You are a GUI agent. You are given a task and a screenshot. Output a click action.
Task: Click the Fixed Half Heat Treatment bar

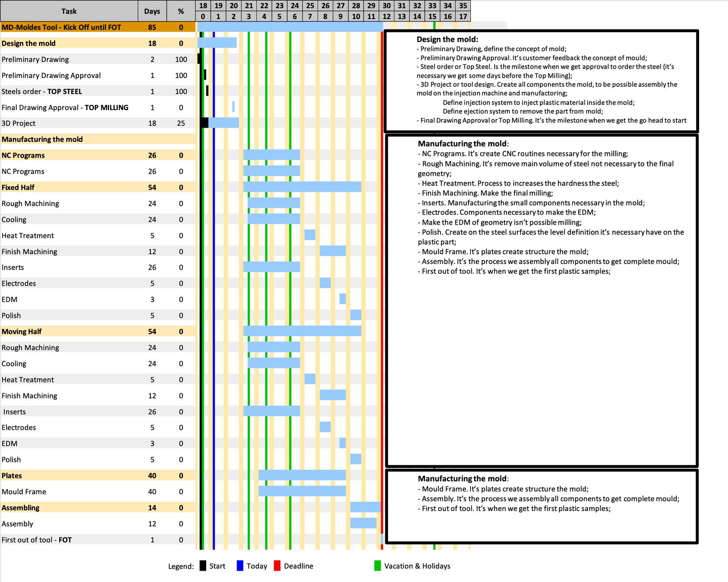coord(310,235)
